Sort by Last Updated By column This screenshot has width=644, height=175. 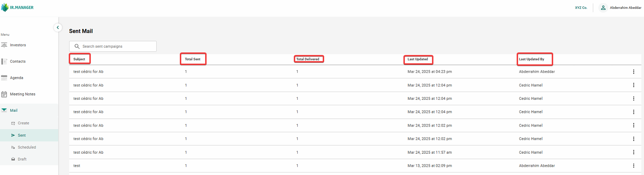pos(531,59)
